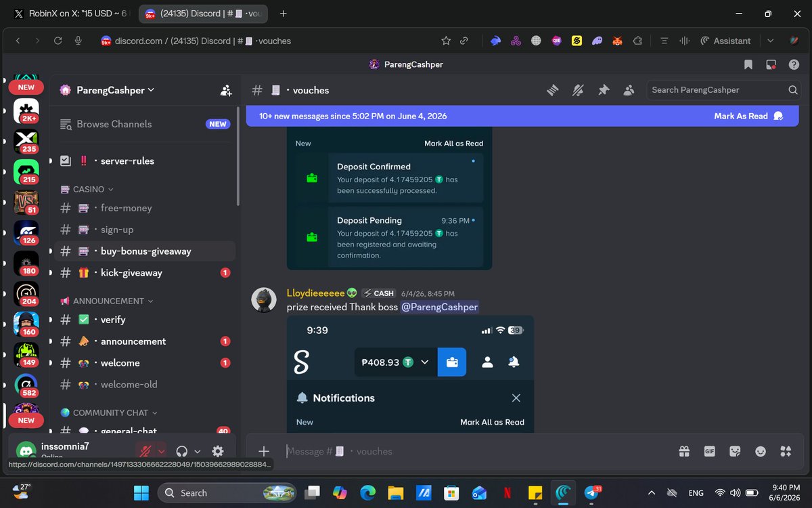This screenshot has height=508, width=812.
Task: Open the welcome-old channel
Action: (x=145, y=385)
